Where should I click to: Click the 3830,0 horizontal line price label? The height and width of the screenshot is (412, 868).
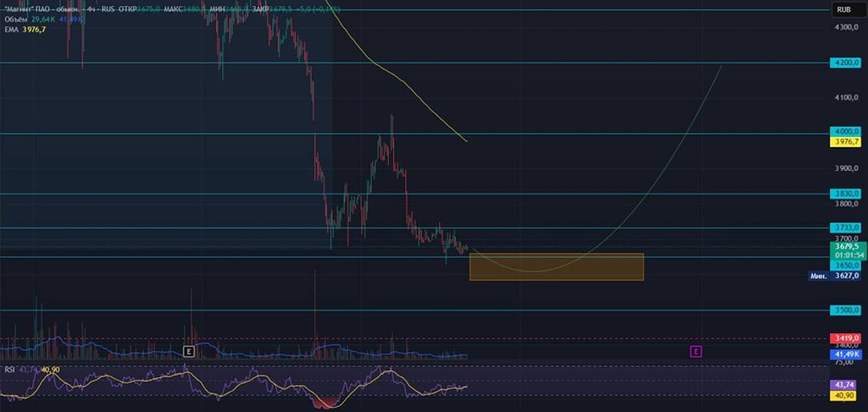845,193
